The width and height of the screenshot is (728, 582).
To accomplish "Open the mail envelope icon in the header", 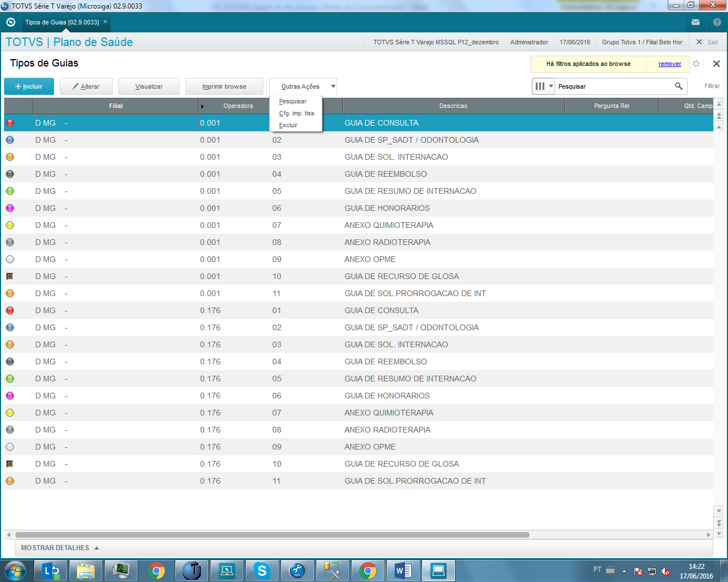I will click(x=696, y=22).
